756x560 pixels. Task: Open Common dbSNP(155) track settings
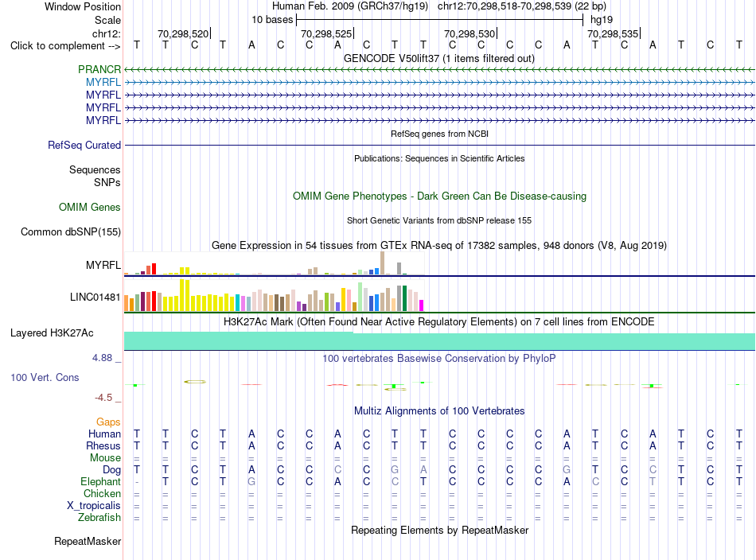tap(71, 231)
